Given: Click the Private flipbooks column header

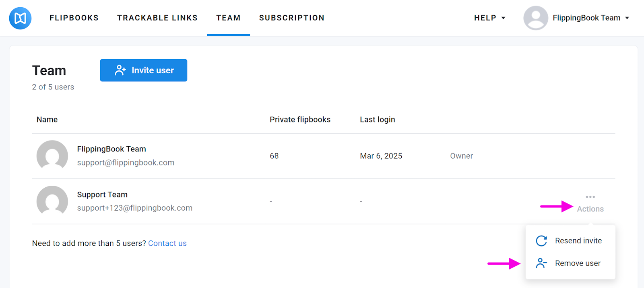Looking at the screenshot, I should click(300, 120).
